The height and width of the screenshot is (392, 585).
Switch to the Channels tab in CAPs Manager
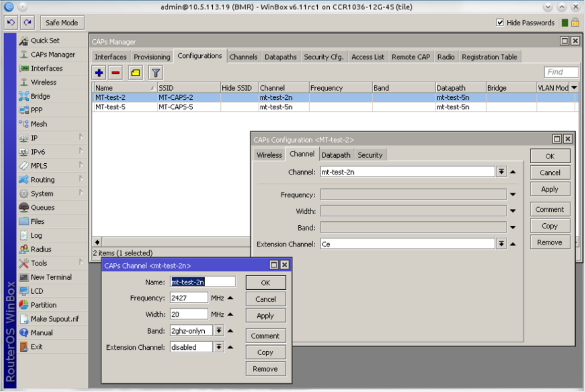pyautogui.click(x=243, y=57)
